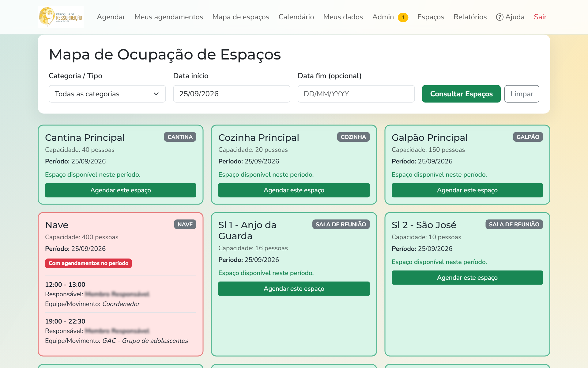The width and height of the screenshot is (588, 368).
Task: Click the Limpar button
Action: coord(522,94)
